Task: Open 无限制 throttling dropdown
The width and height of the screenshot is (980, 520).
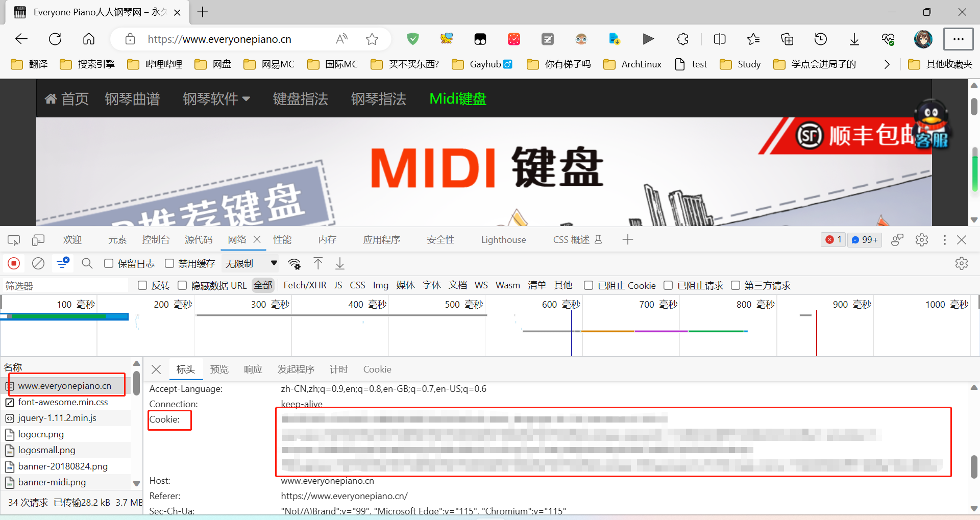Action: click(x=251, y=263)
